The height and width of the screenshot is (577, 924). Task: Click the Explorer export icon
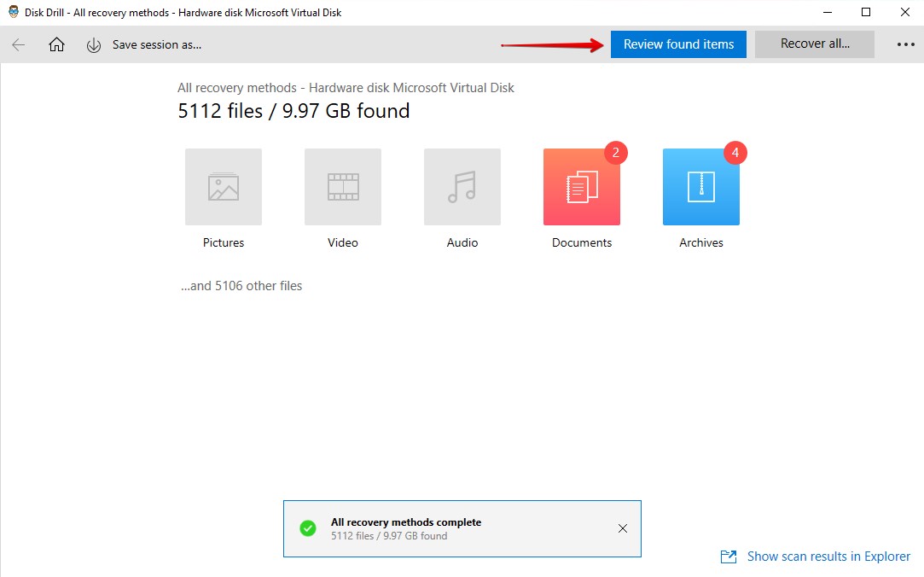coord(729,557)
